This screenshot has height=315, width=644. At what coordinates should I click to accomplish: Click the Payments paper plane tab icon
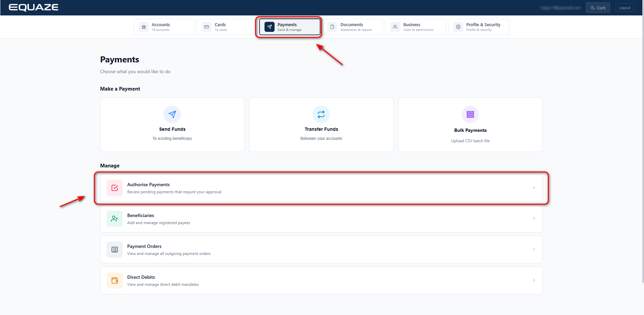[x=270, y=27]
